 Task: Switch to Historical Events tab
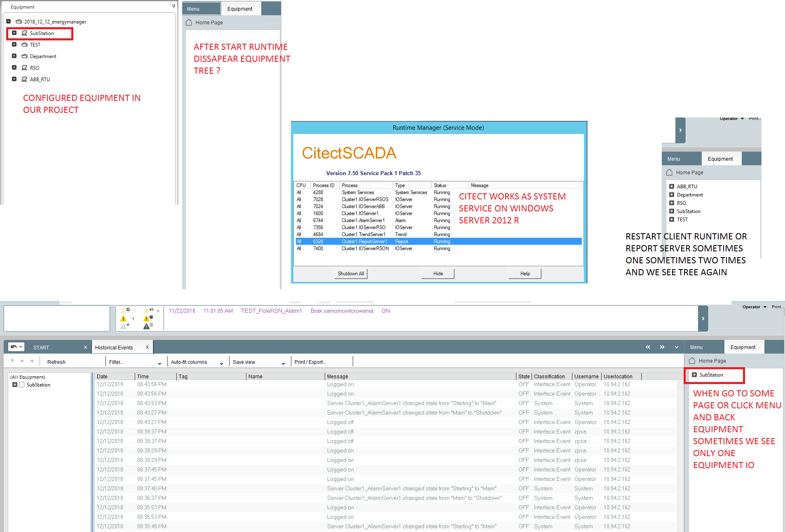(114, 347)
